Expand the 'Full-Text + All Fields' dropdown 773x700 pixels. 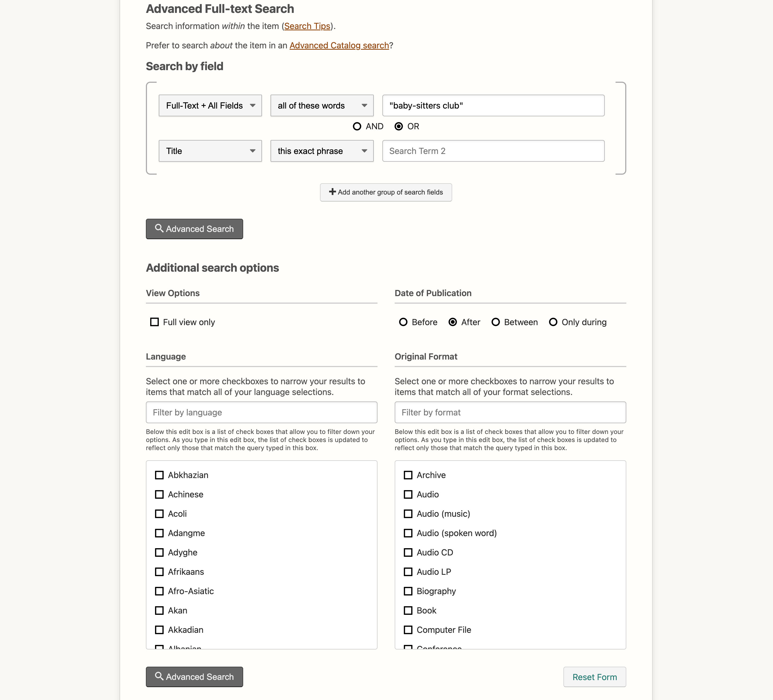(209, 105)
